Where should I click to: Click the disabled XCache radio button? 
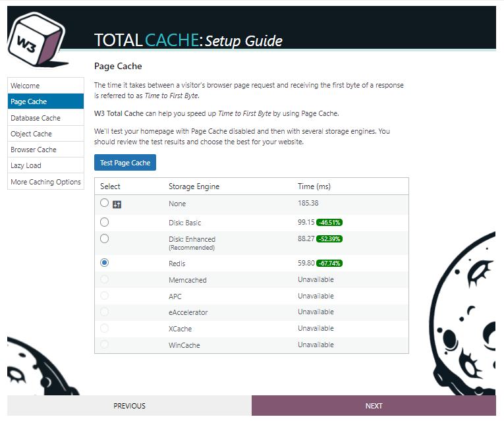(104, 328)
